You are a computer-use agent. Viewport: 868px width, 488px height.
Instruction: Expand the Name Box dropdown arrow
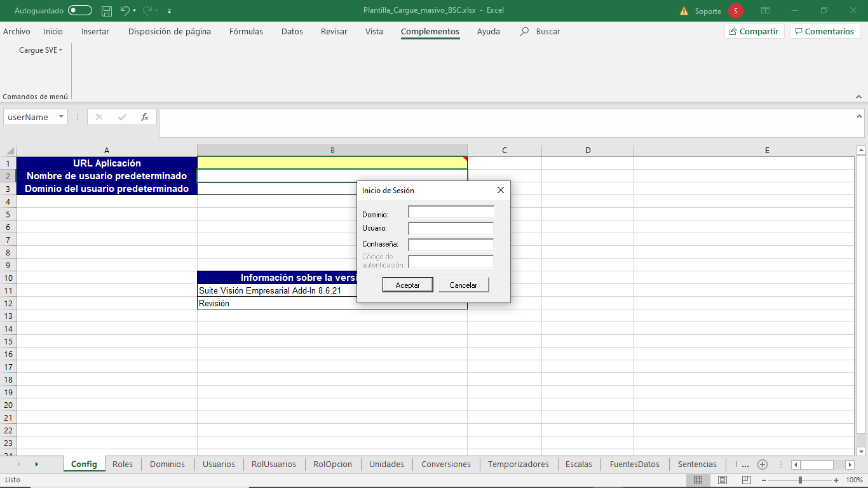click(x=61, y=117)
